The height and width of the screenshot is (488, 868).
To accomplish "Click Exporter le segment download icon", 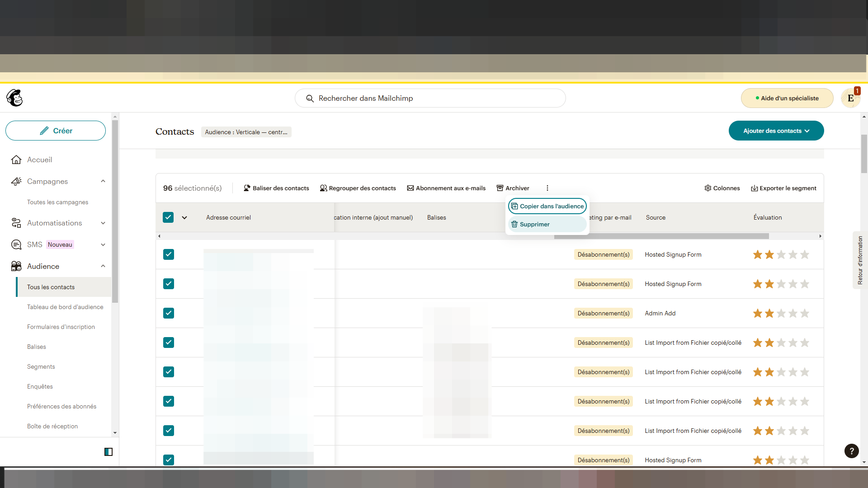I will (754, 188).
